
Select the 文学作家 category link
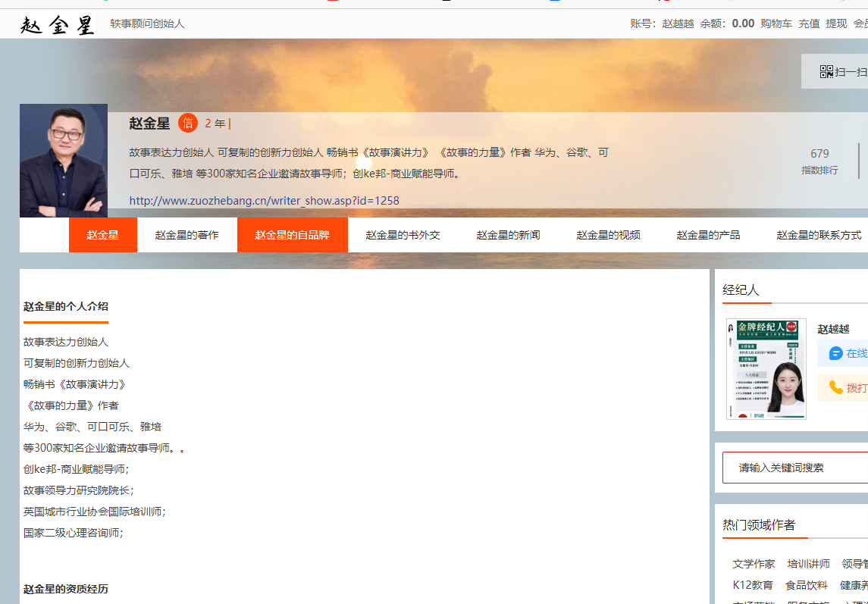point(754,564)
